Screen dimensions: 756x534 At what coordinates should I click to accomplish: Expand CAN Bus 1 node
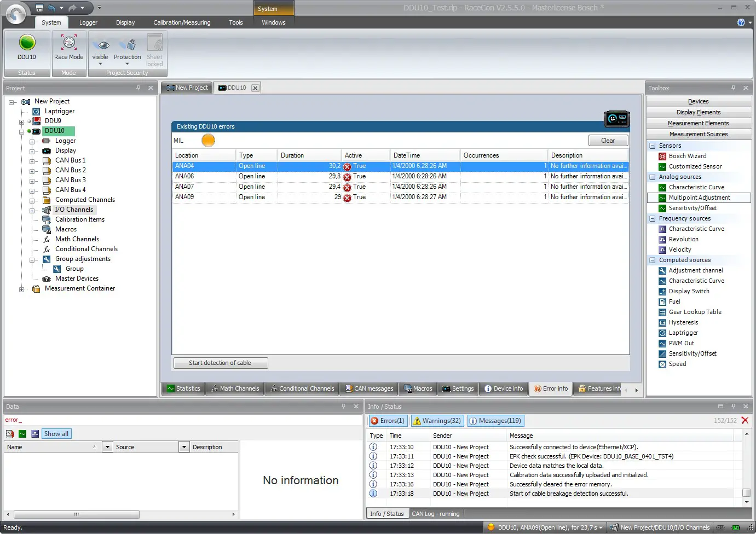click(32, 161)
